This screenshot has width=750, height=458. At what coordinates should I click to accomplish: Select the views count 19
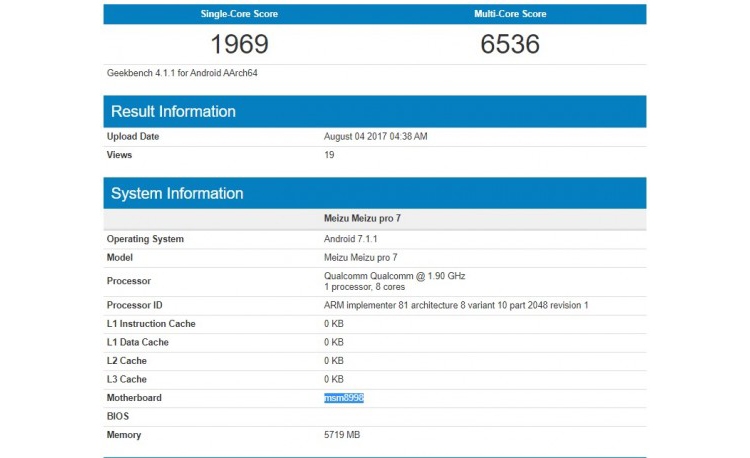pos(329,155)
